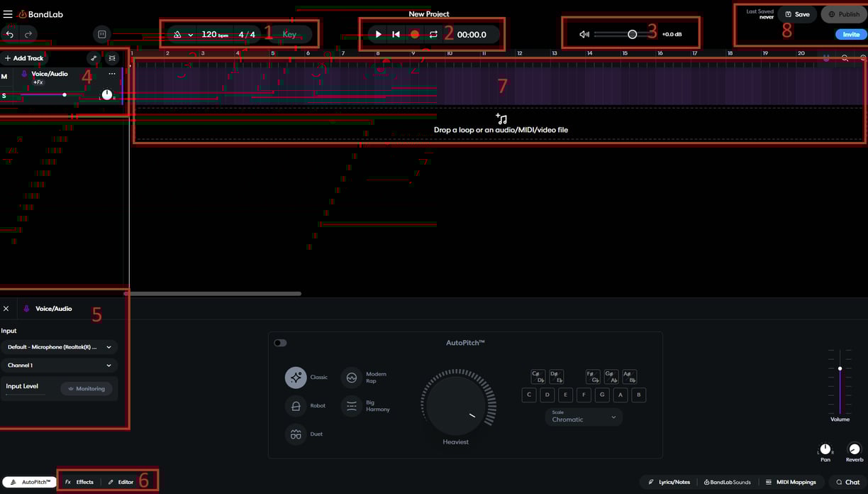Close the Voice/Audio track panel
The image size is (868, 494).
[x=6, y=309]
